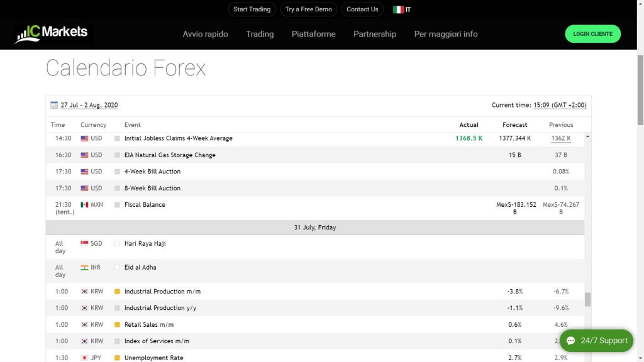644x362 pixels.
Task: Click the Singapore flag next to SGD
Action: (84, 244)
